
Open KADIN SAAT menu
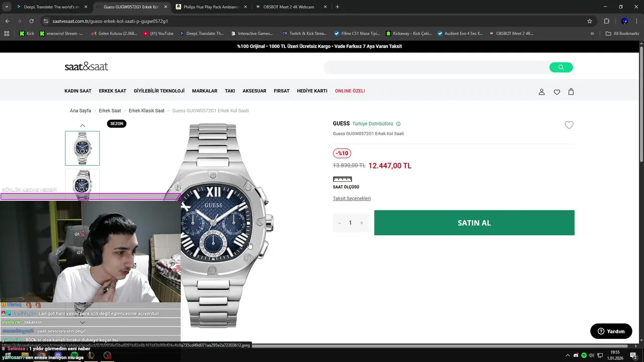[x=78, y=91]
